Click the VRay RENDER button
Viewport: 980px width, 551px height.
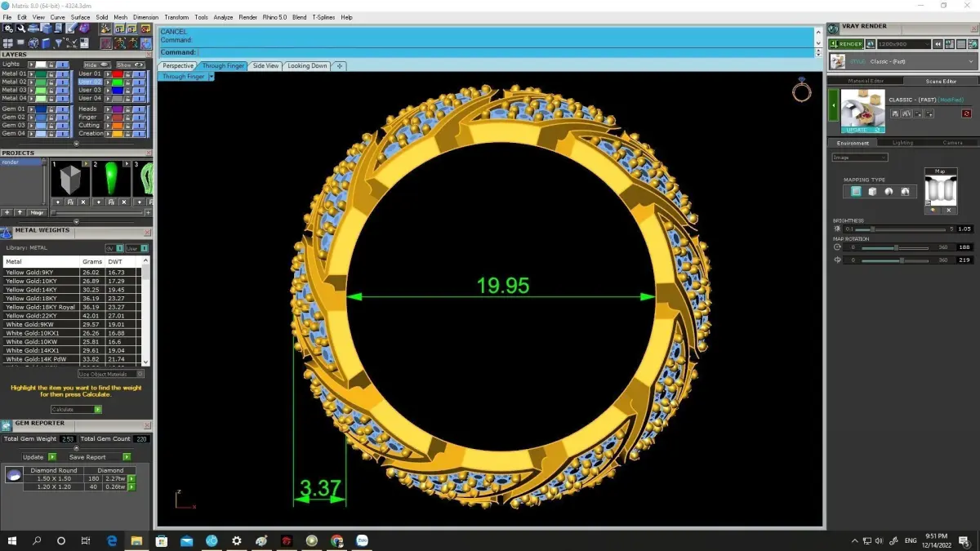click(846, 44)
